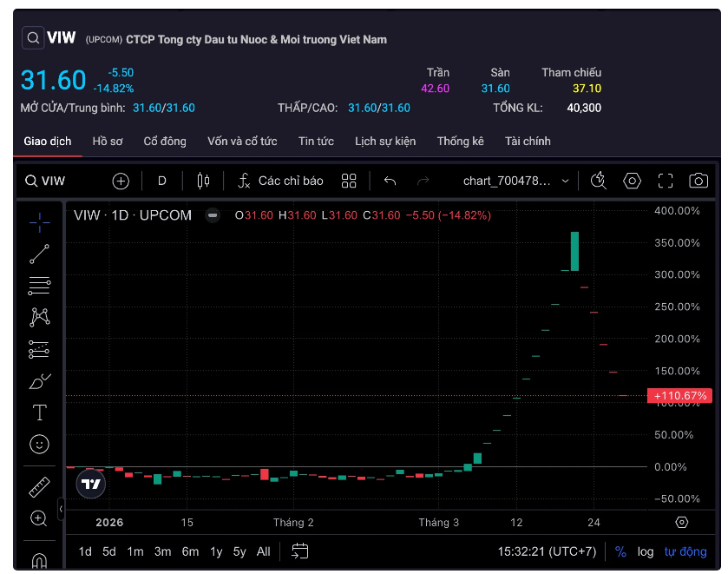
Task: Open the Cổ đông tab
Action: [x=165, y=142]
